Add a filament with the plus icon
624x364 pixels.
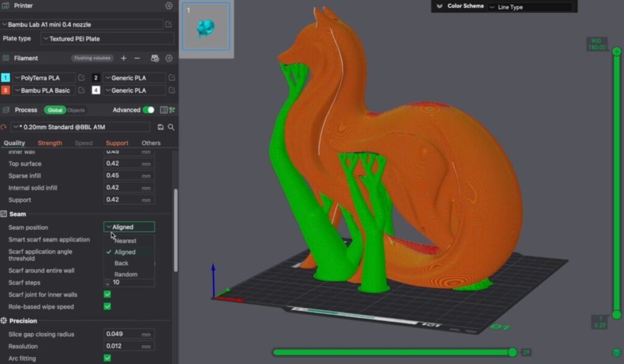coord(124,58)
